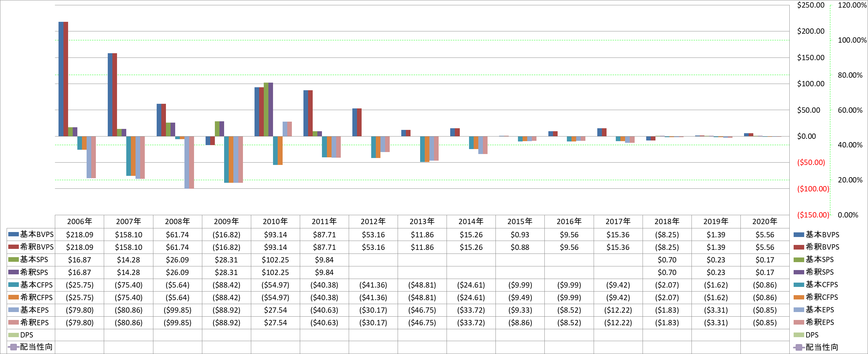
Task: Click the 希釈BVPS value $158.10 for 2007
Action: tap(128, 247)
